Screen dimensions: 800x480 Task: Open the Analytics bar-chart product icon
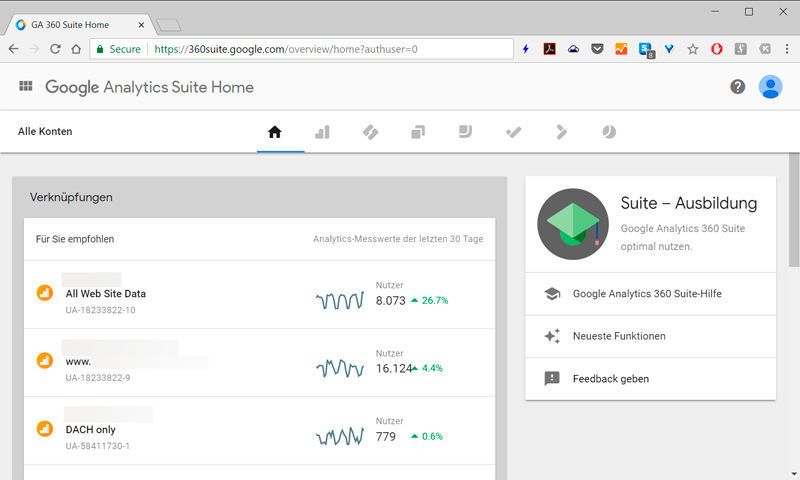[322, 132]
